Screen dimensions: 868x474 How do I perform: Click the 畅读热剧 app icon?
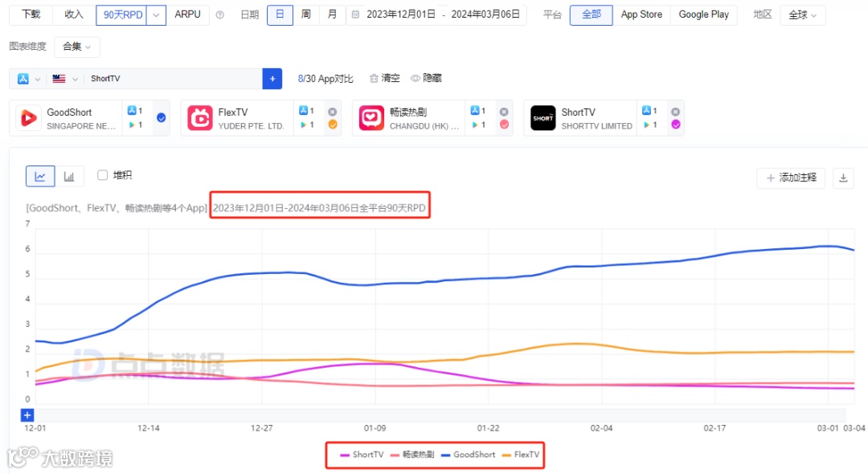(371, 118)
